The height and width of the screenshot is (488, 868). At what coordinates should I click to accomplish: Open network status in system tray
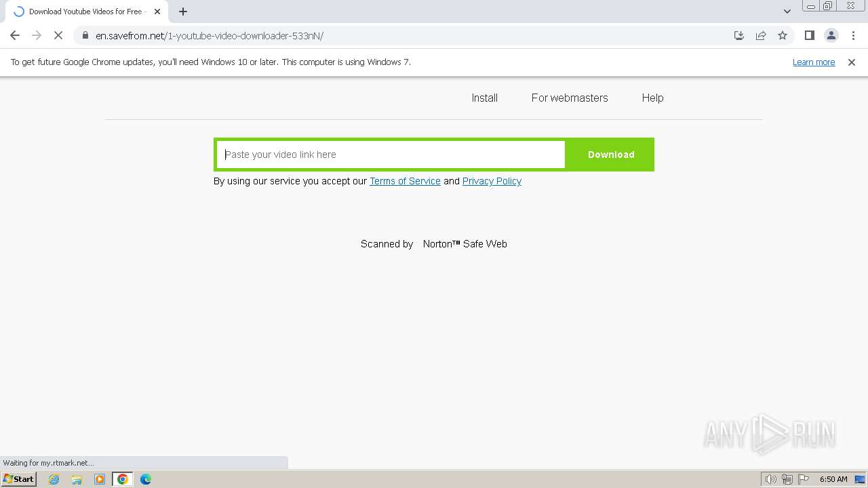(x=787, y=479)
